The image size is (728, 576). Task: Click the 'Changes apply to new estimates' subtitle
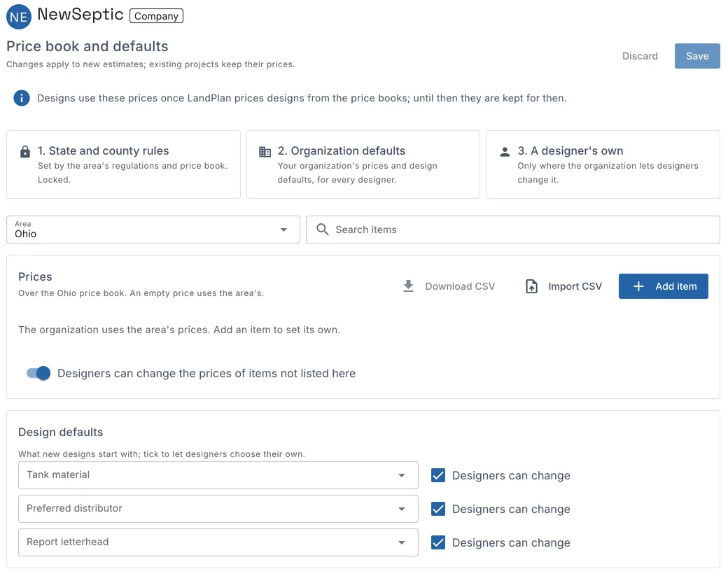151,64
